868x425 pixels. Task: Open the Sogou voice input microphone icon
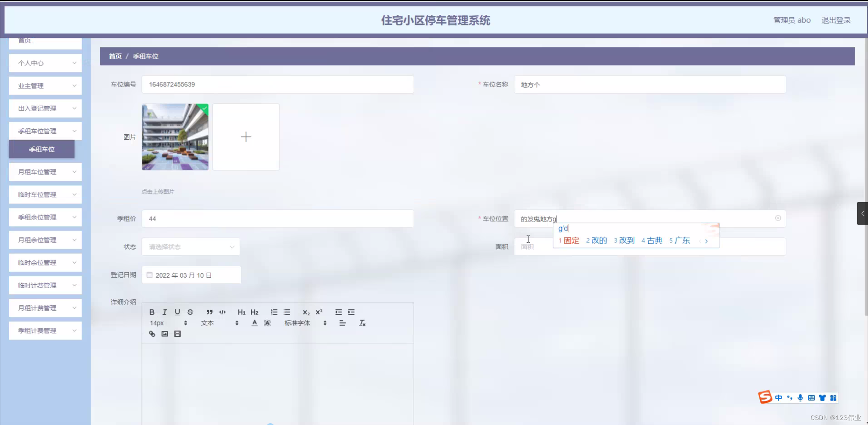[800, 398]
